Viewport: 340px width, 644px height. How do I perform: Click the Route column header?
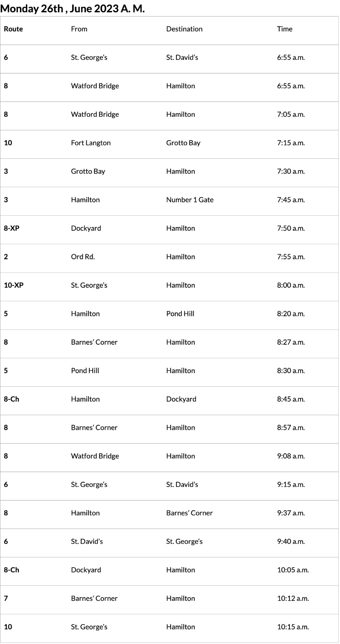[13, 29]
